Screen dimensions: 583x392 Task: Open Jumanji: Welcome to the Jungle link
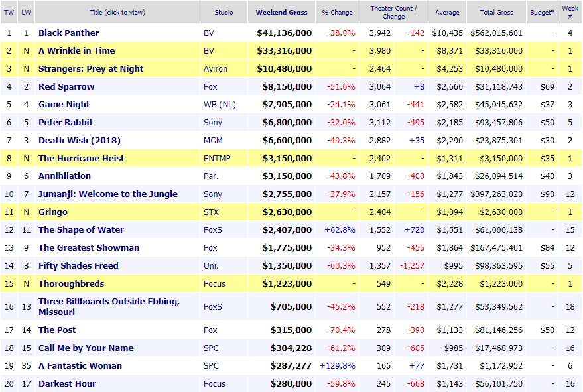108,194
